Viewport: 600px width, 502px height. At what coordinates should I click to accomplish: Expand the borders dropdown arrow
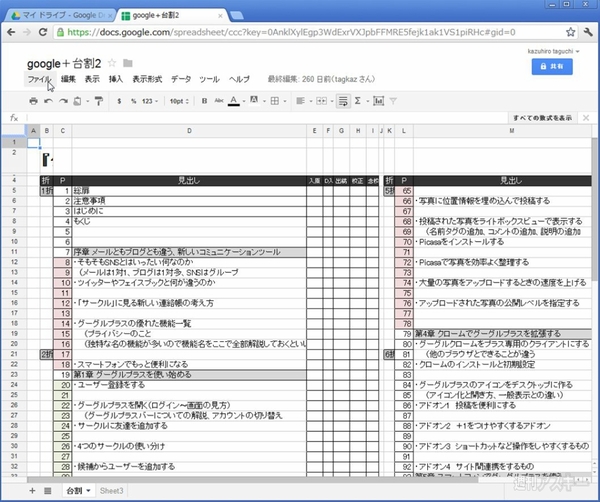(285, 101)
